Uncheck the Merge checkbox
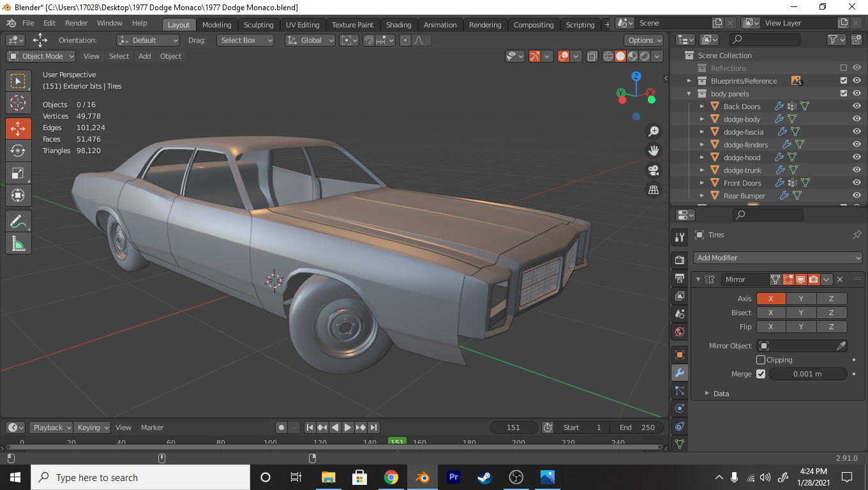 (x=761, y=374)
